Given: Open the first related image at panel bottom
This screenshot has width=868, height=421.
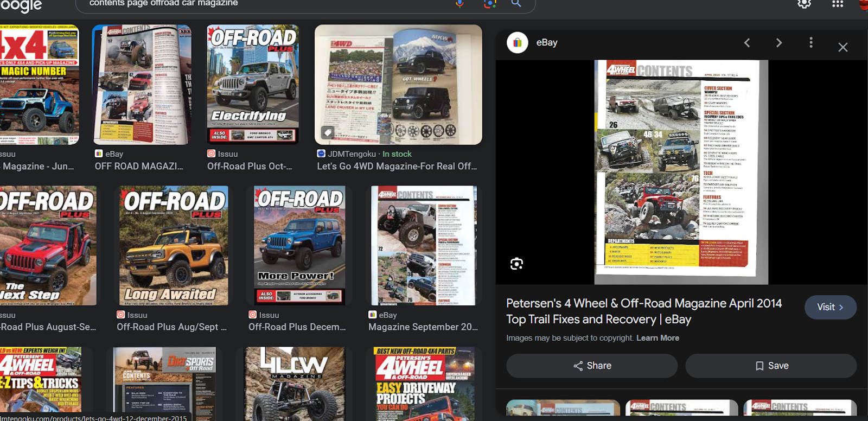Looking at the screenshot, I should tap(563, 407).
